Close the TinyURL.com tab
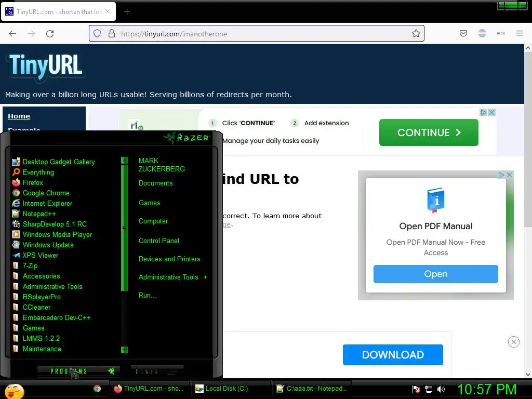Viewport: 532px width, 399px height. click(108, 11)
